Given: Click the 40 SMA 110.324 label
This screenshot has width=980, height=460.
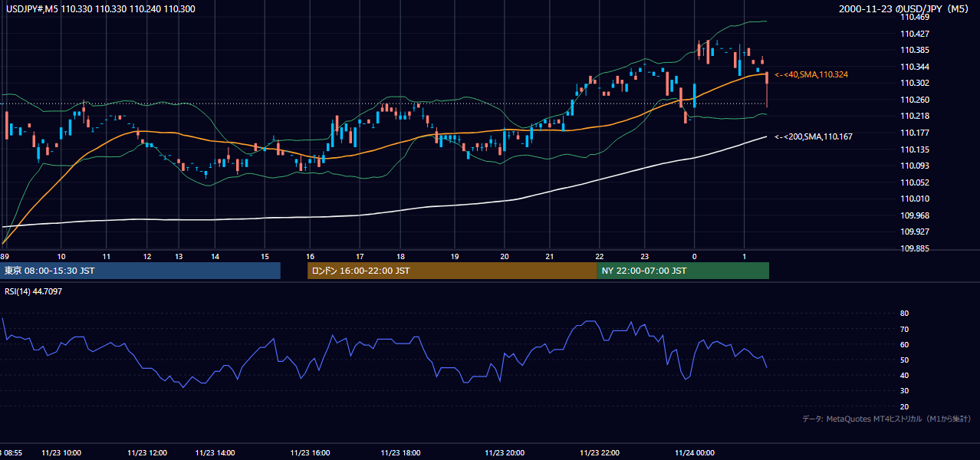Looking at the screenshot, I should pyautogui.click(x=811, y=74).
